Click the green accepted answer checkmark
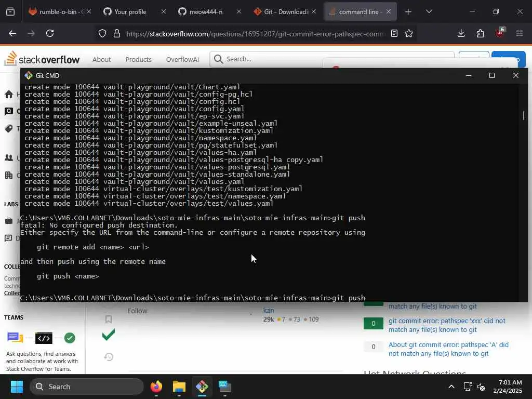This screenshot has width=532, height=399. 109,335
